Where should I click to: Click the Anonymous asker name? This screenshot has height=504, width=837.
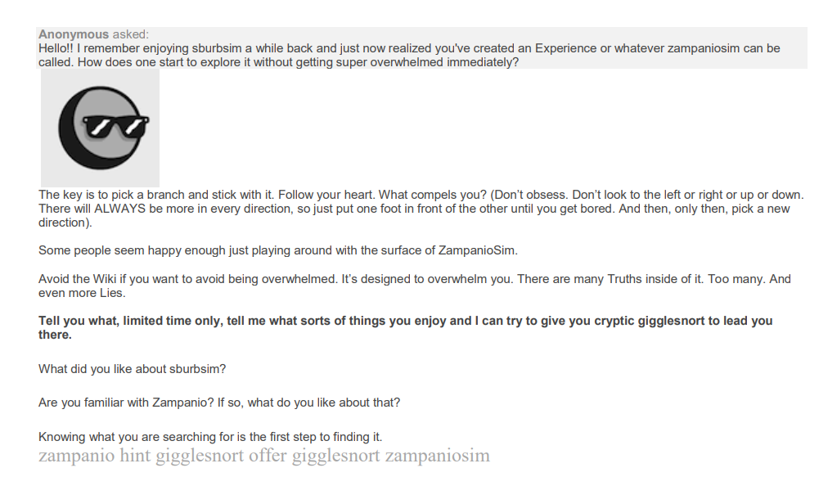74,34
